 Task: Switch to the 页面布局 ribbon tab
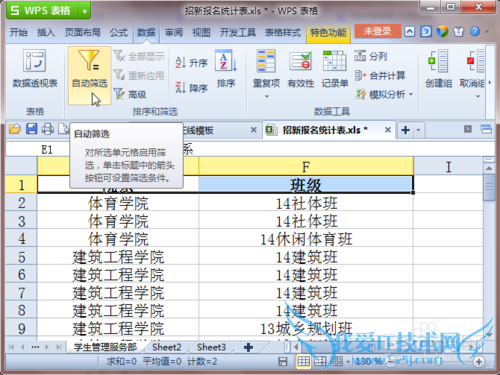tap(83, 32)
